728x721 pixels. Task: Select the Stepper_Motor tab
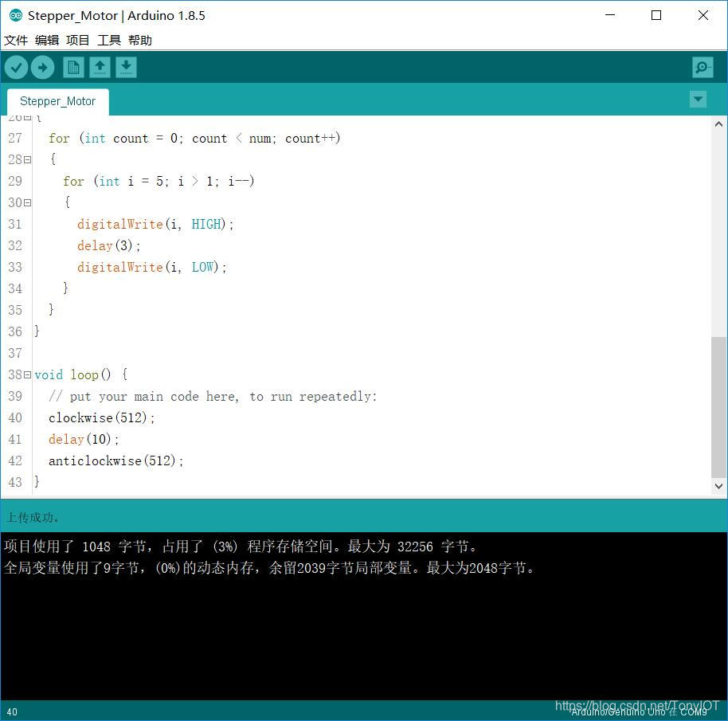pos(58,101)
